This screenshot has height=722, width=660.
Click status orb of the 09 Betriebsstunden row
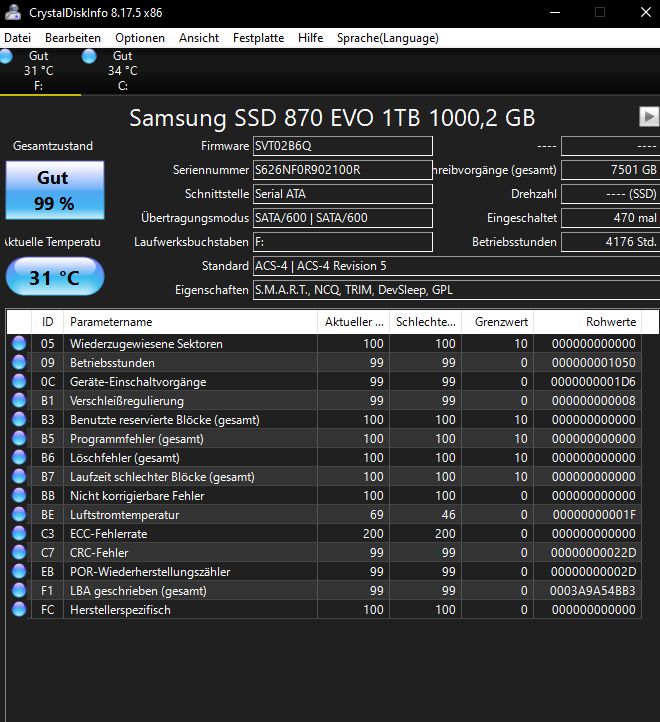click(19, 362)
